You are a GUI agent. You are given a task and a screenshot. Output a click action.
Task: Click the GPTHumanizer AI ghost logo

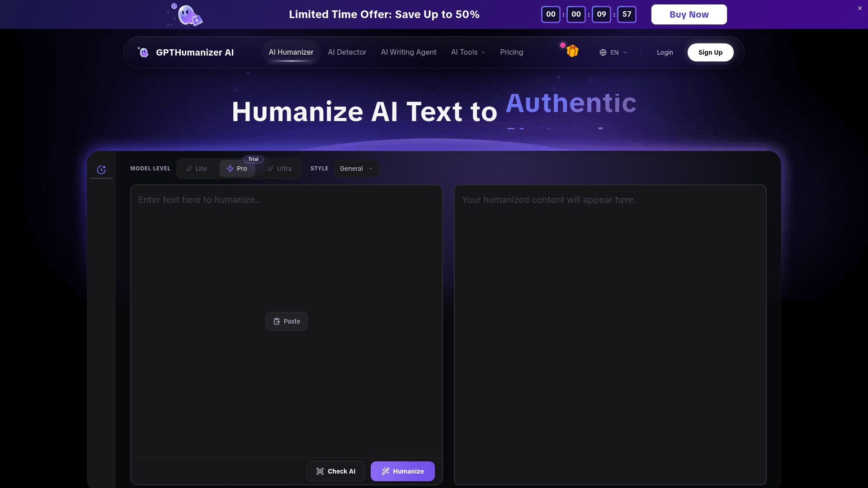coord(144,52)
